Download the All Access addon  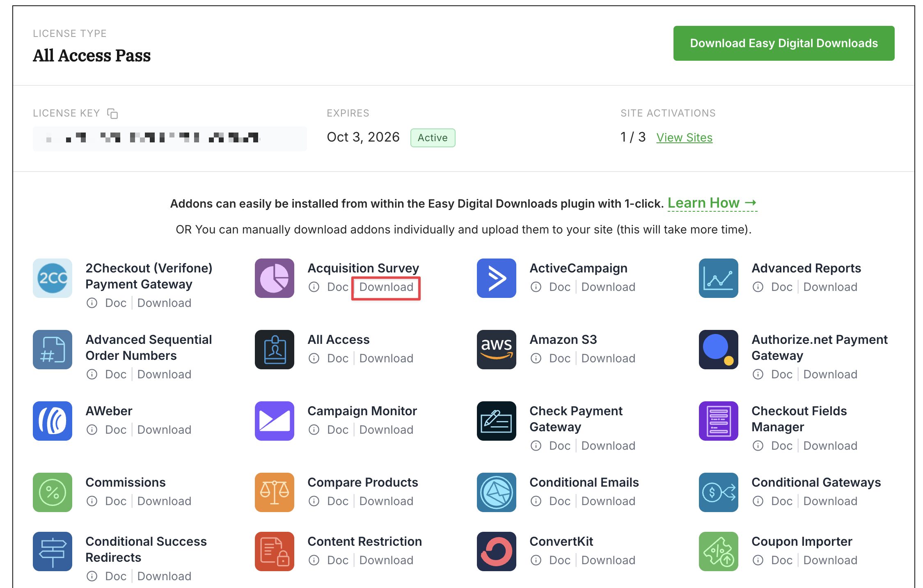(386, 358)
